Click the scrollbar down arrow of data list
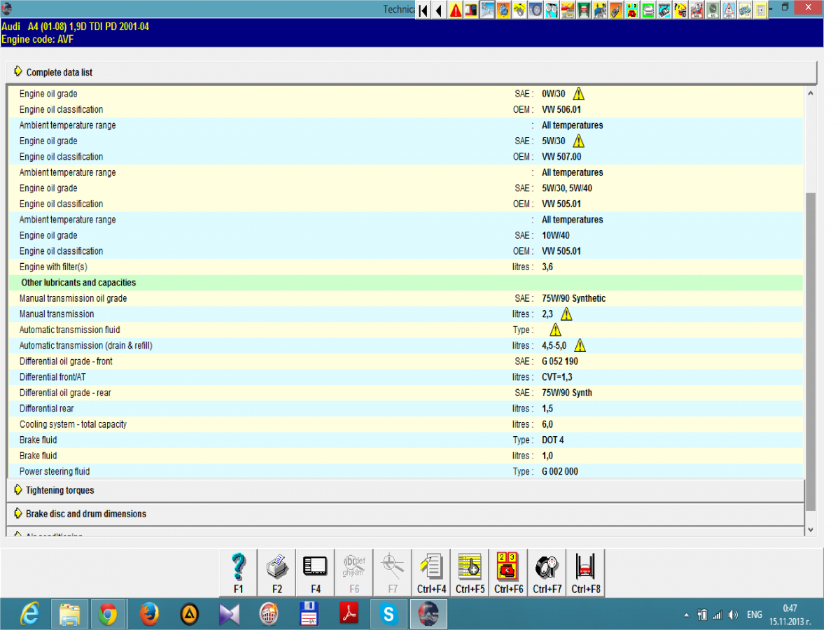The height and width of the screenshot is (630, 840). tap(811, 530)
